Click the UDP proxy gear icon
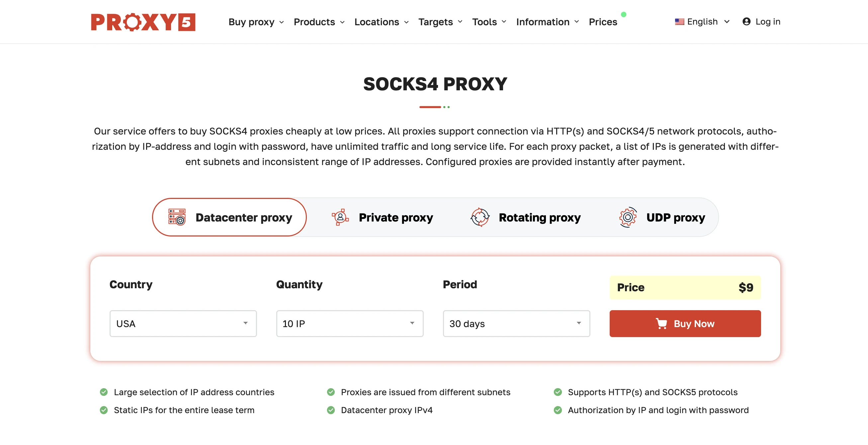 (x=628, y=217)
